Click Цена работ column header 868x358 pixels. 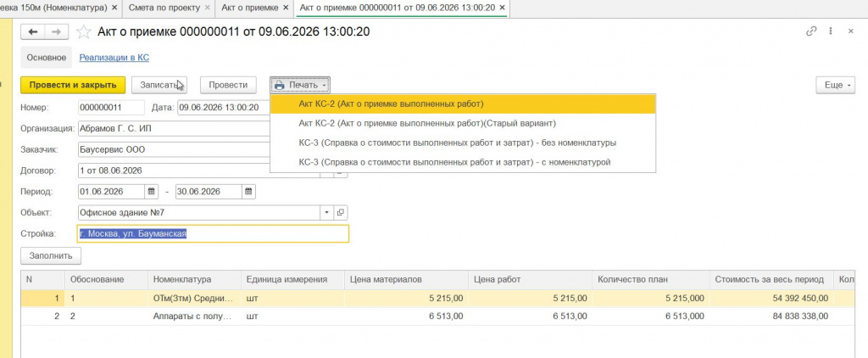coord(530,280)
